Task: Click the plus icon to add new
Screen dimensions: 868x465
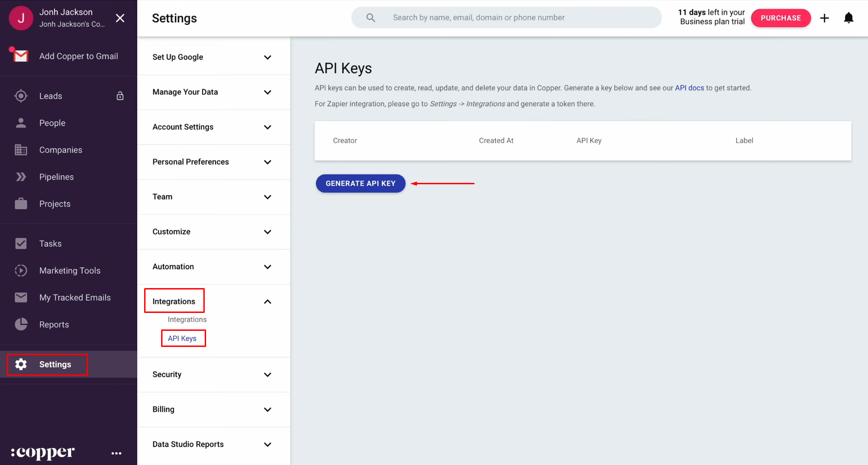Action: (x=824, y=18)
